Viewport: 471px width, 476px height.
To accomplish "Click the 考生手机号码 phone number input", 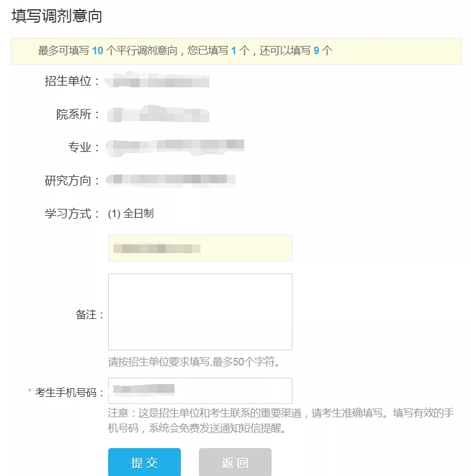I will click(200, 390).
